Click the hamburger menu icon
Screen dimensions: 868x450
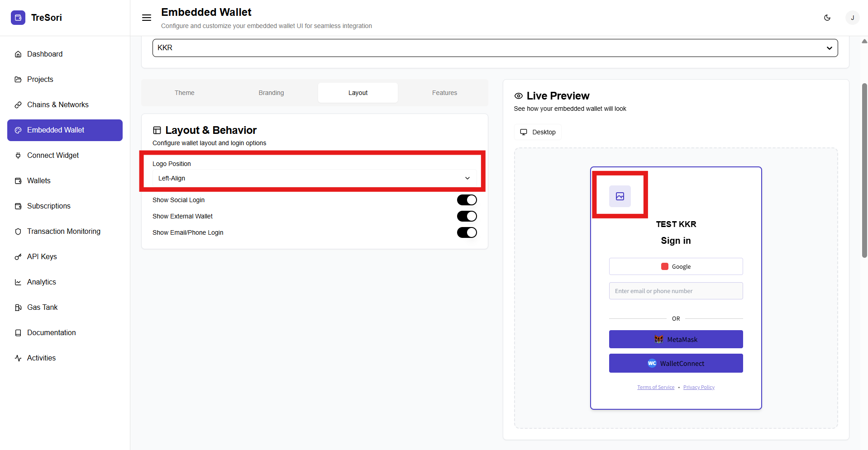coord(147,18)
